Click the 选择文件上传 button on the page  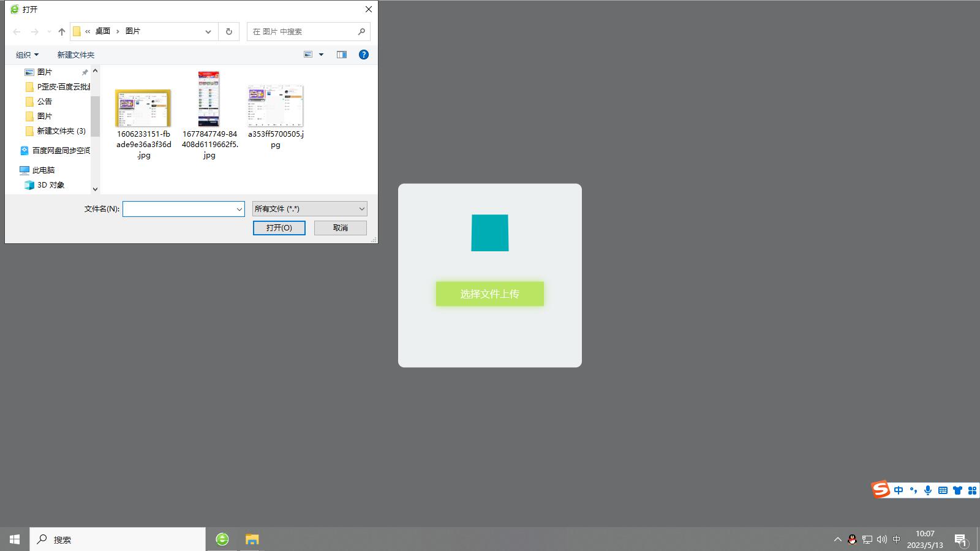click(490, 294)
